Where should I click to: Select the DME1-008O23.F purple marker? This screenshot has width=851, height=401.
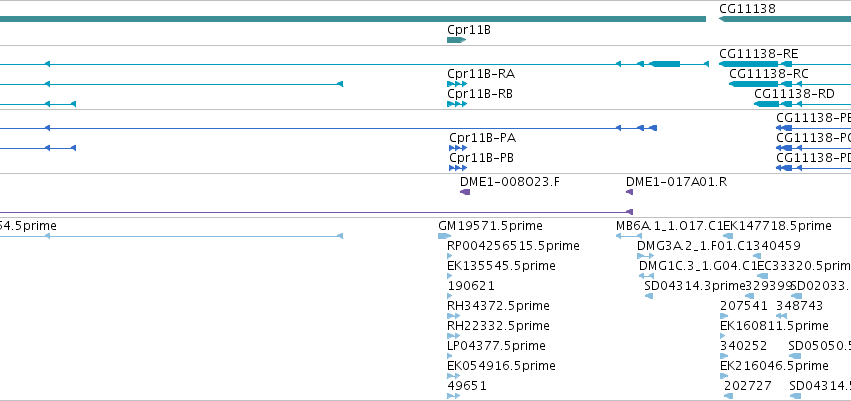coord(465,192)
